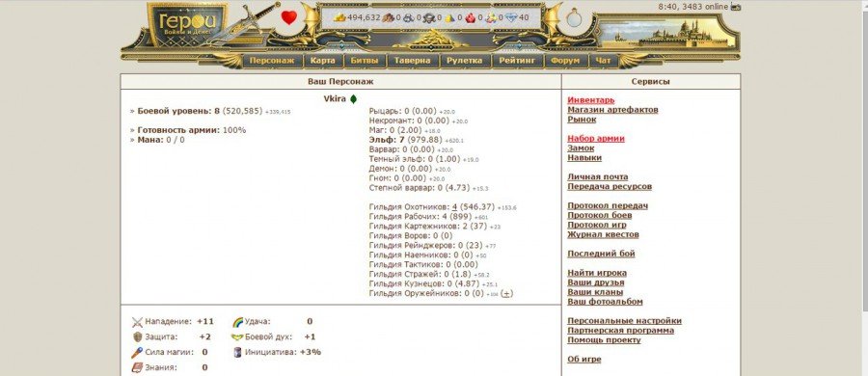Viewport: 868px width, 376px height.
Task: Click the castle skyline banner image
Action: [x=667, y=34]
